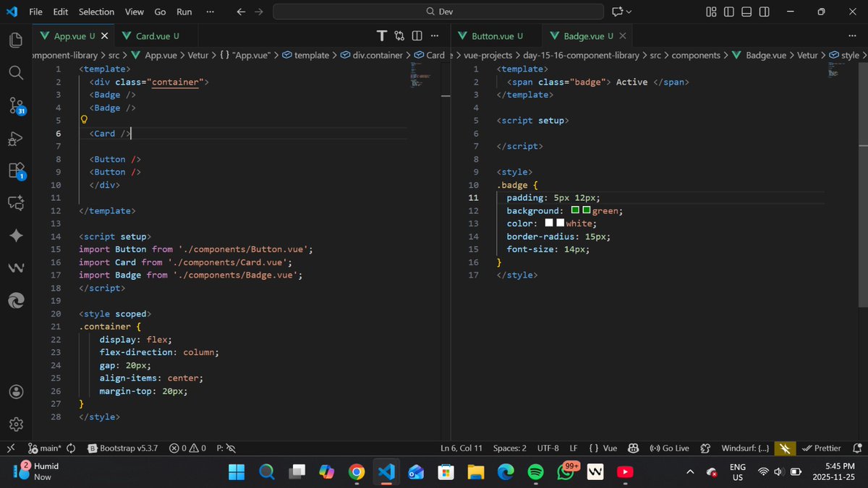This screenshot has width=868, height=488.
Task: Click the T font icon in editor toolbar
Action: (382, 35)
